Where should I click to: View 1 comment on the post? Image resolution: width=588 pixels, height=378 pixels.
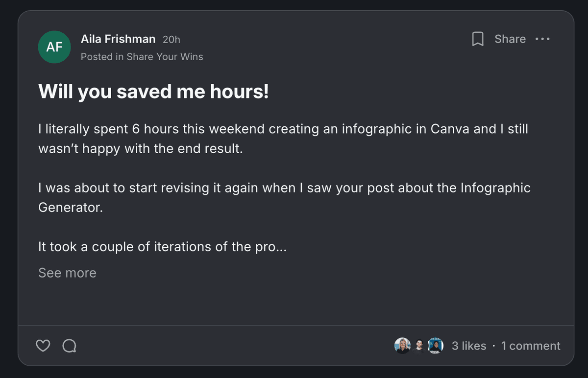point(531,346)
